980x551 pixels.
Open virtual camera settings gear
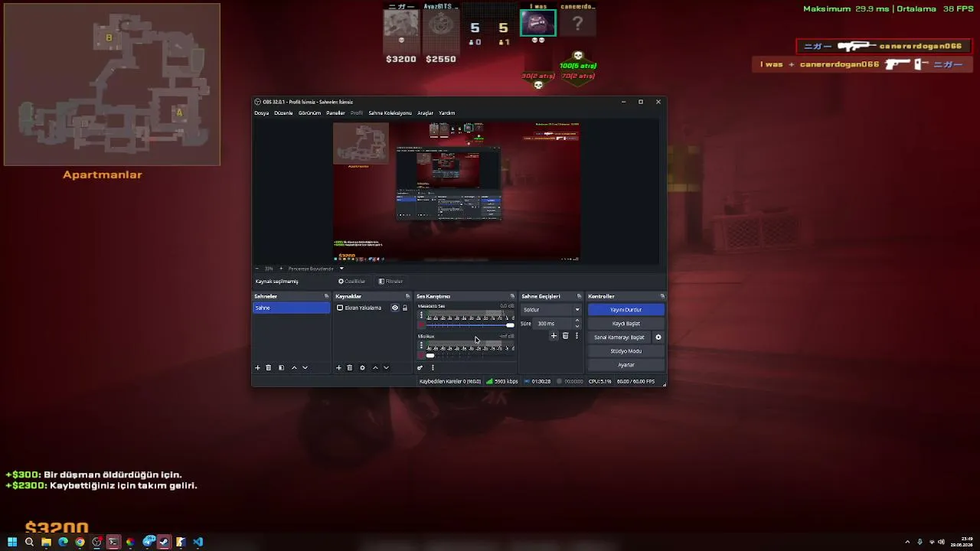pos(658,337)
